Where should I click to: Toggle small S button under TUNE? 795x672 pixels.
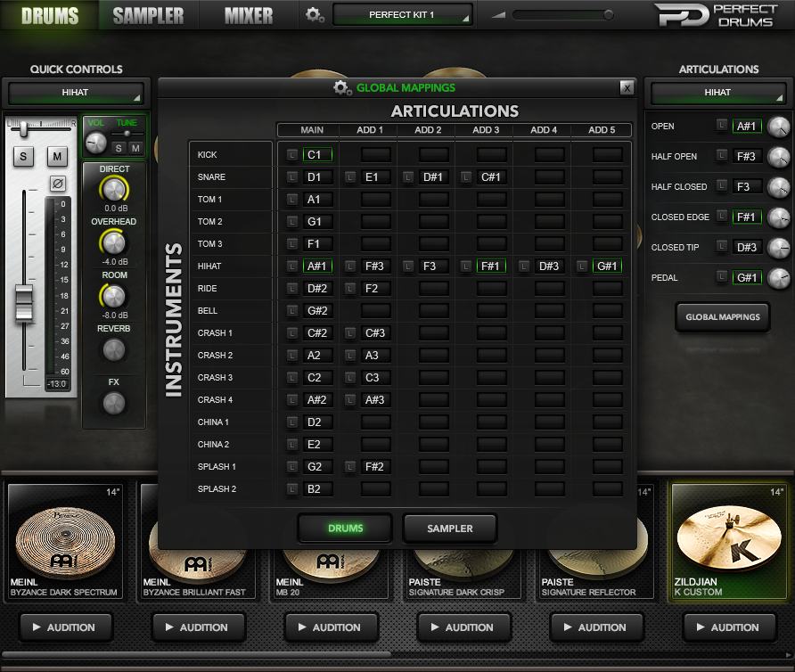click(x=119, y=148)
